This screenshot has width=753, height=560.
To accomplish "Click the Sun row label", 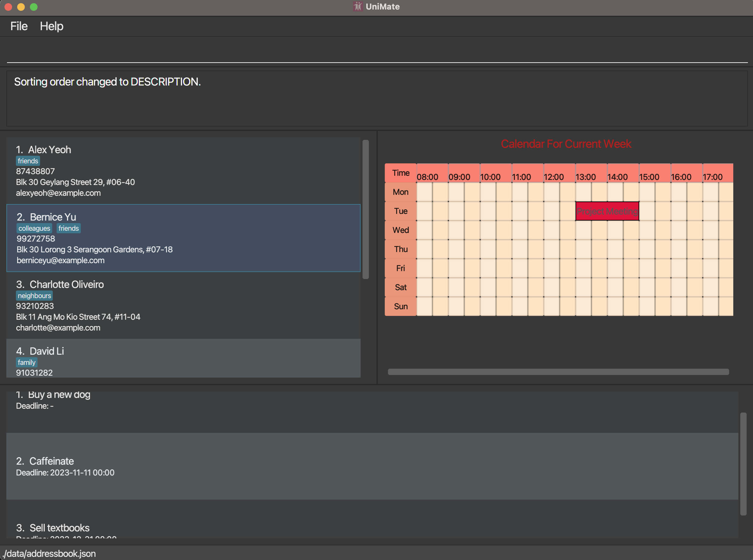I will (x=401, y=306).
